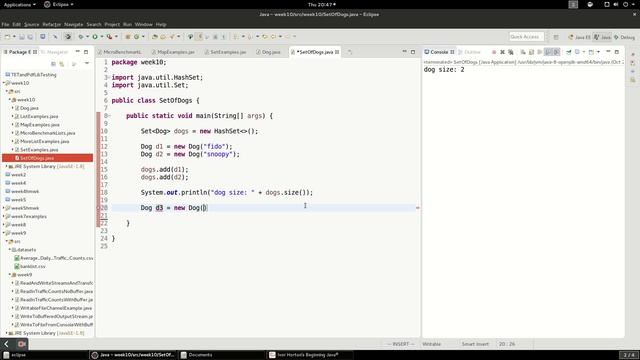This screenshot has height=360, width=640.
Task: Select the Java perspective button
Action: 602,37
